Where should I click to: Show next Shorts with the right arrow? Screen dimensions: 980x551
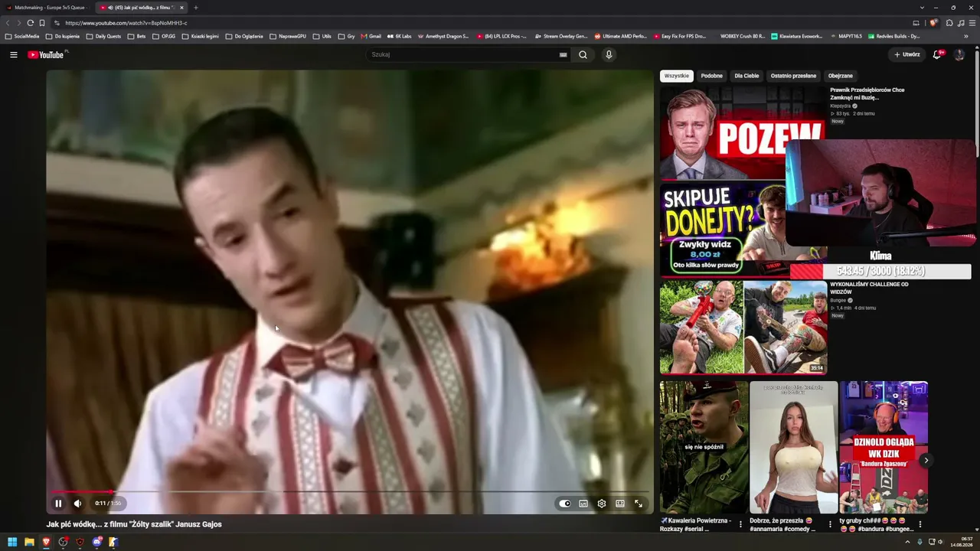coord(926,460)
